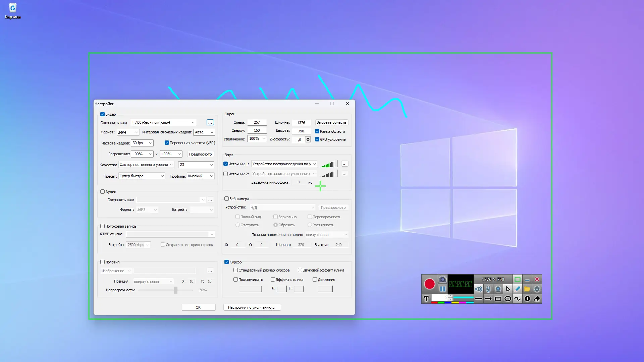This screenshot has width=644, height=362.
Task: Pick the yellow color swatch
Action: [x=455, y=303]
